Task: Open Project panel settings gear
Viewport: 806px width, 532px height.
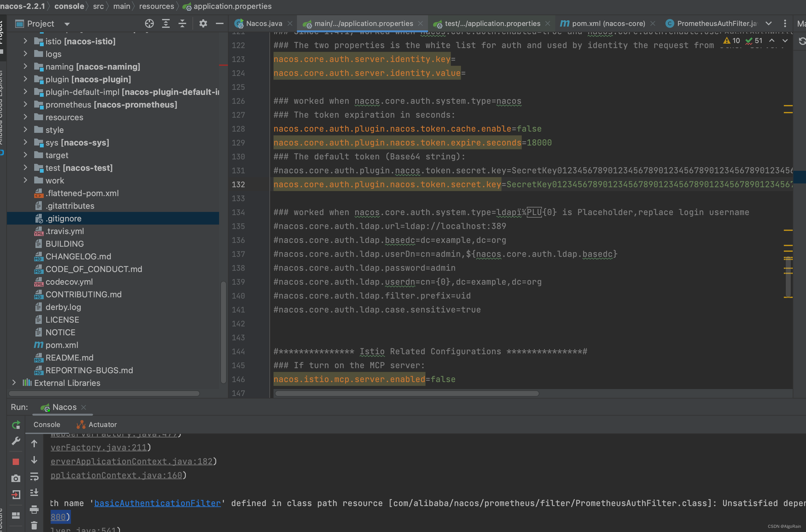Action: (203, 23)
